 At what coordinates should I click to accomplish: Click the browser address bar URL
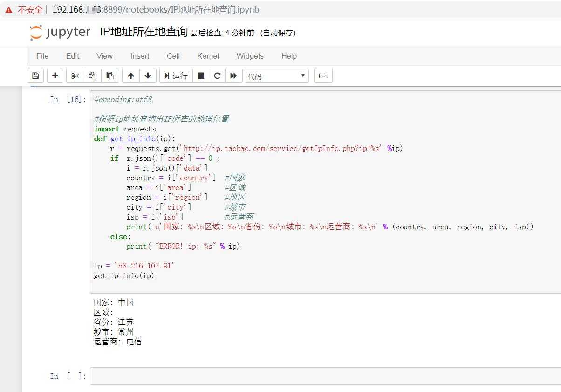point(156,9)
